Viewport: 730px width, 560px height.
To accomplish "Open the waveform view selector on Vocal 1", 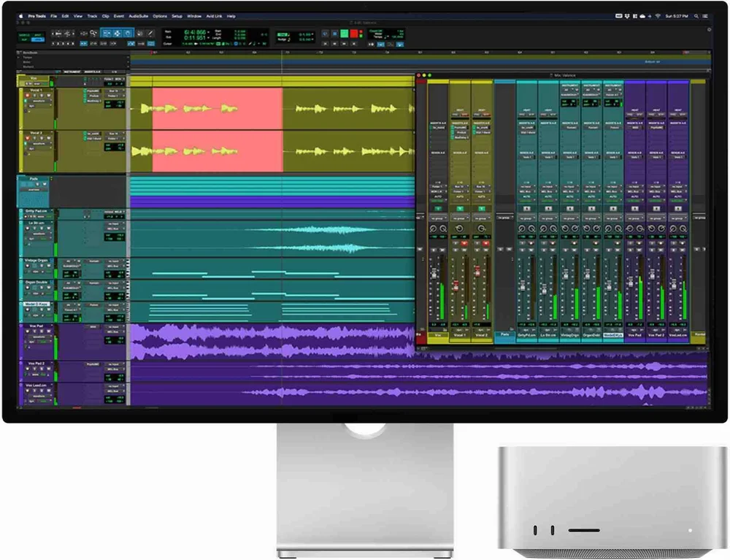I will click(39, 101).
